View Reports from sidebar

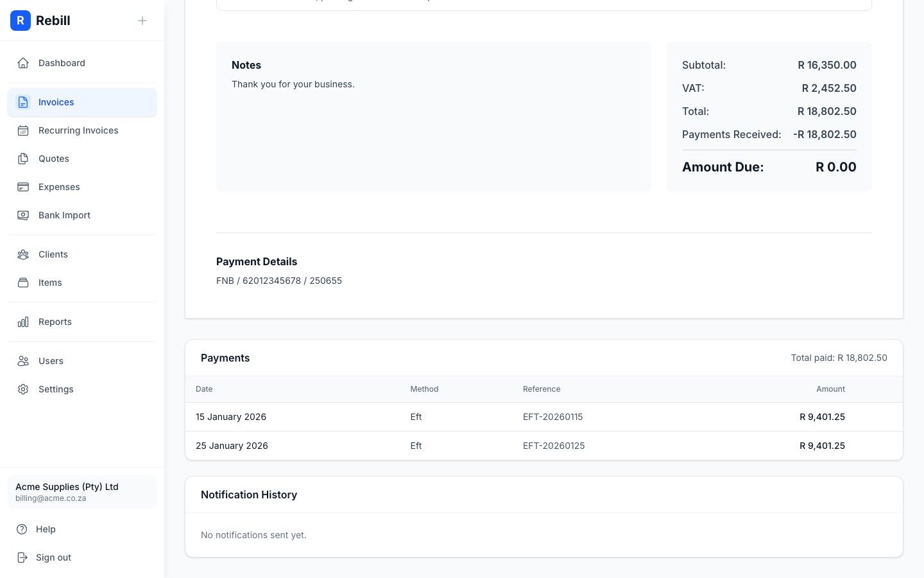[x=82, y=322]
